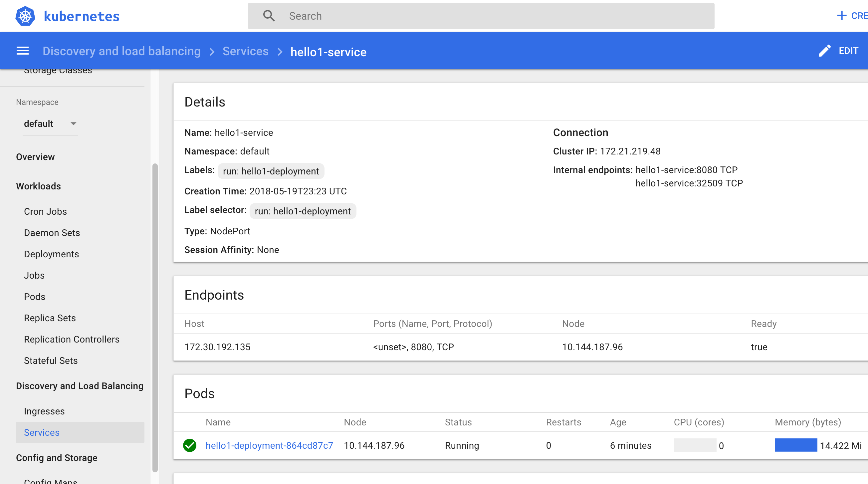Open Discovery and load balancing breadcrumb
868x484 pixels.
121,51
